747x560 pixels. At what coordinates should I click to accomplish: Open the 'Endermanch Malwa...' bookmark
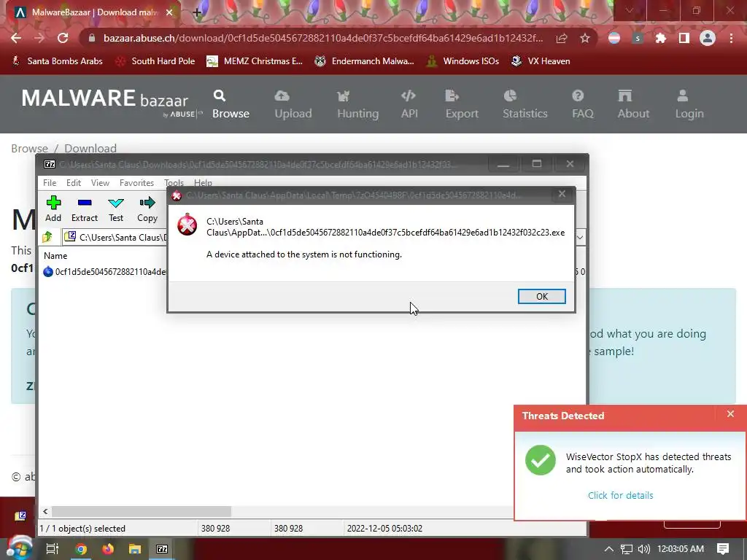point(365,61)
